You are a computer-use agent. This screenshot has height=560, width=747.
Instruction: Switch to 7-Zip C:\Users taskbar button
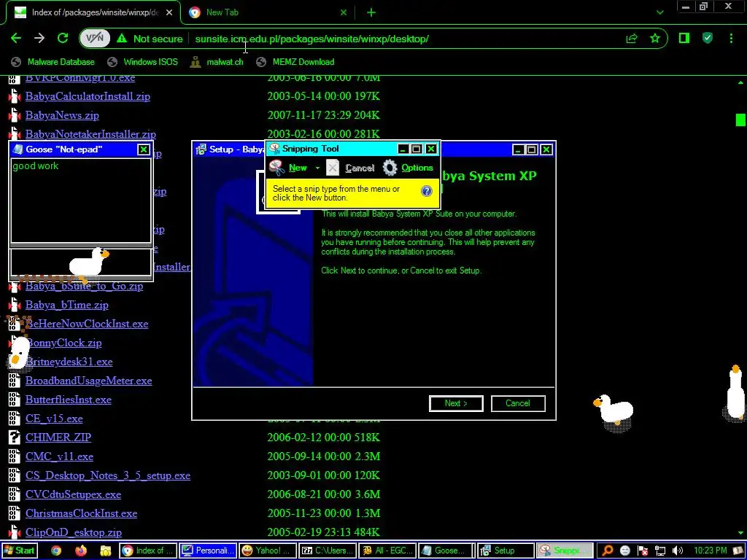pos(328,551)
